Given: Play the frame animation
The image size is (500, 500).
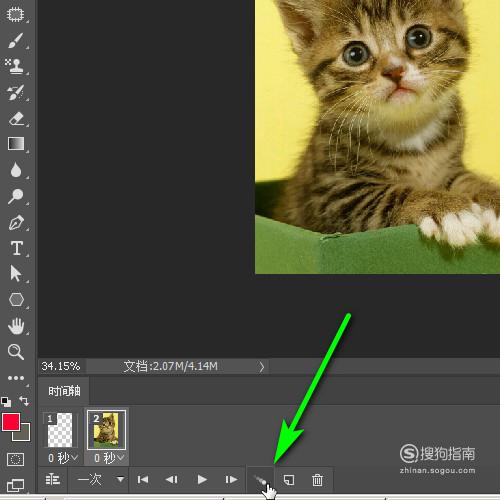Looking at the screenshot, I should [x=201, y=480].
